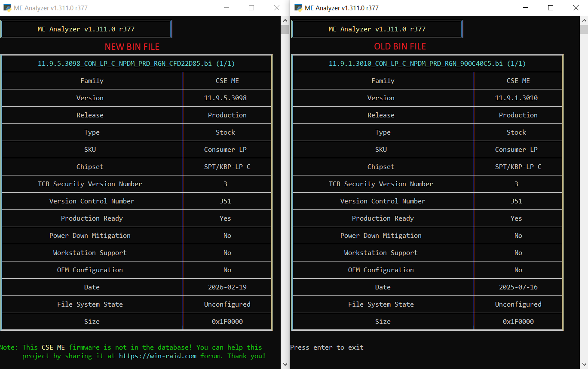Click the green "not in the database" note
Viewport: 588px width, 369px height.
pos(133,352)
